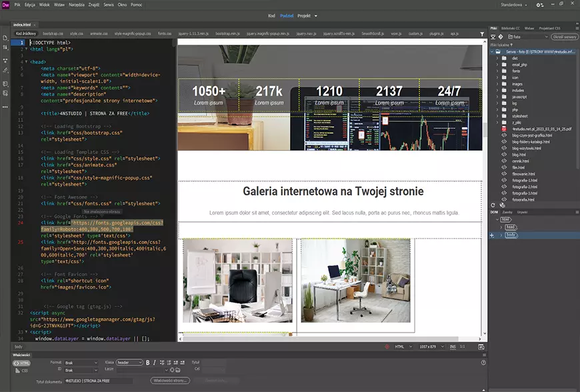The height and width of the screenshot is (392, 580).
Task: Click the Właściwości strony button
Action: tap(171, 380)
